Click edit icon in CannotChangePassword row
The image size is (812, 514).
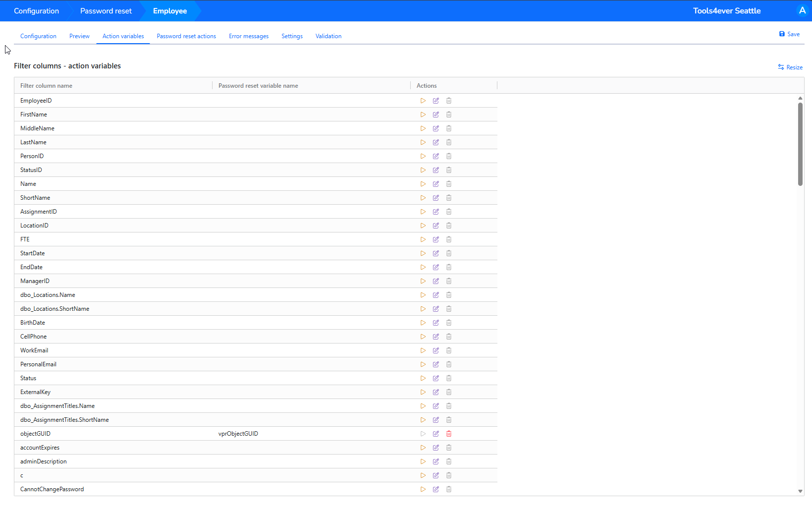(x=436, y=489)
